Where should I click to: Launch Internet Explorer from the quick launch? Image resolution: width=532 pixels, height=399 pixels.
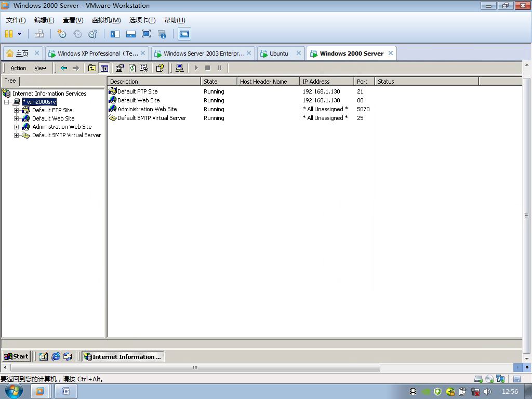tap(56, 356)
